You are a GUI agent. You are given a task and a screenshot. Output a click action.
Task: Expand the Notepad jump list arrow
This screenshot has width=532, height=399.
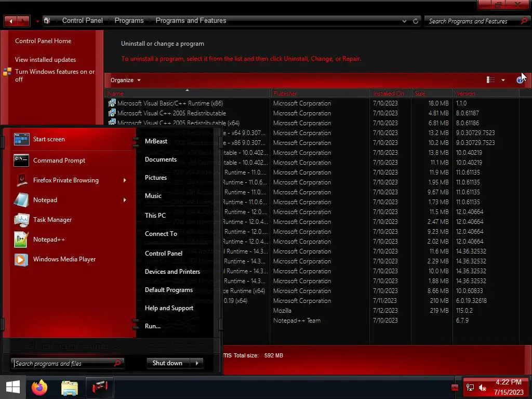[x=125, y=200]
